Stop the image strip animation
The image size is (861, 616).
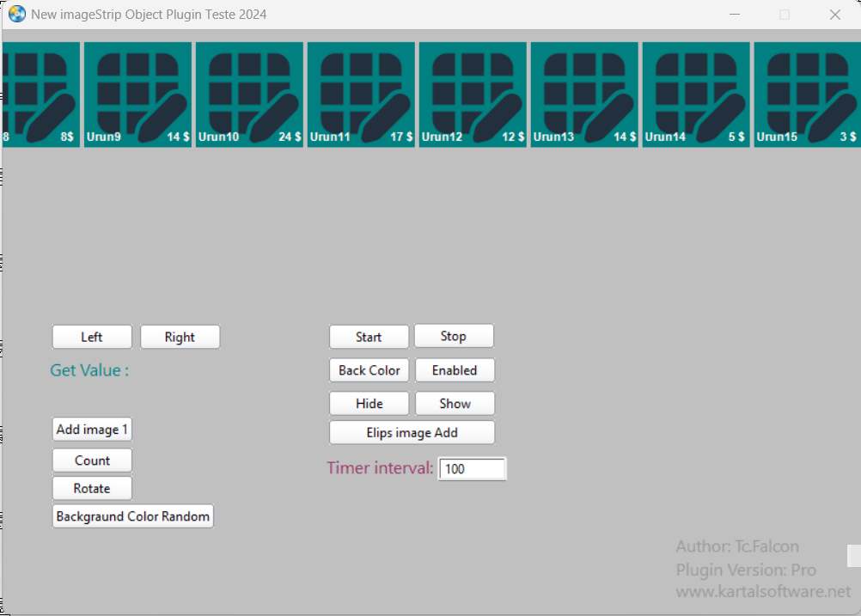454,336
